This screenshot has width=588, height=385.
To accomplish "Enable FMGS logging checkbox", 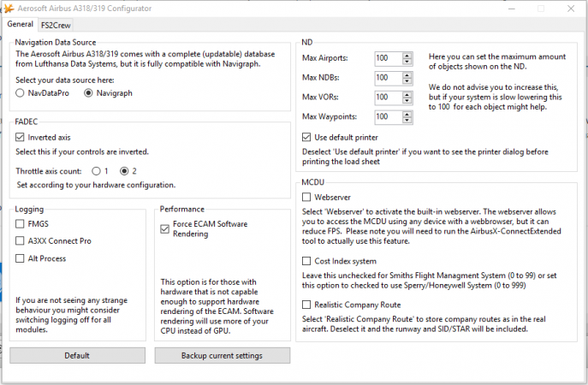I will [x=22, y=224].
